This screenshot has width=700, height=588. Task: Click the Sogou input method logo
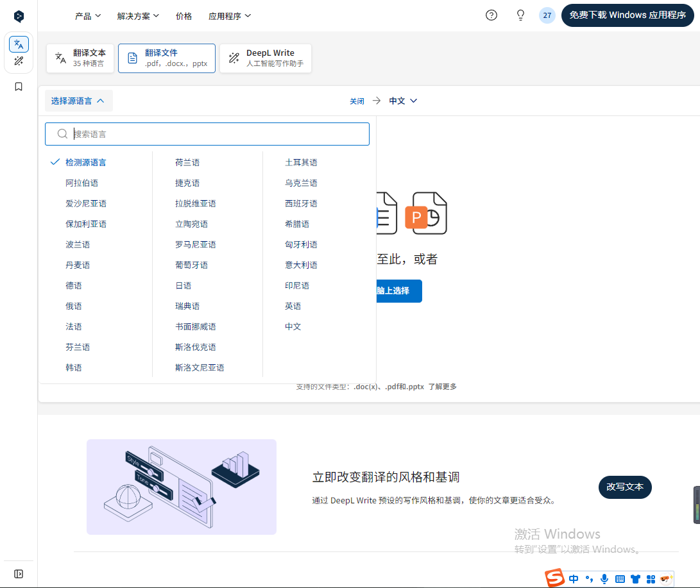pyautogui.click(x=554, y=578)
